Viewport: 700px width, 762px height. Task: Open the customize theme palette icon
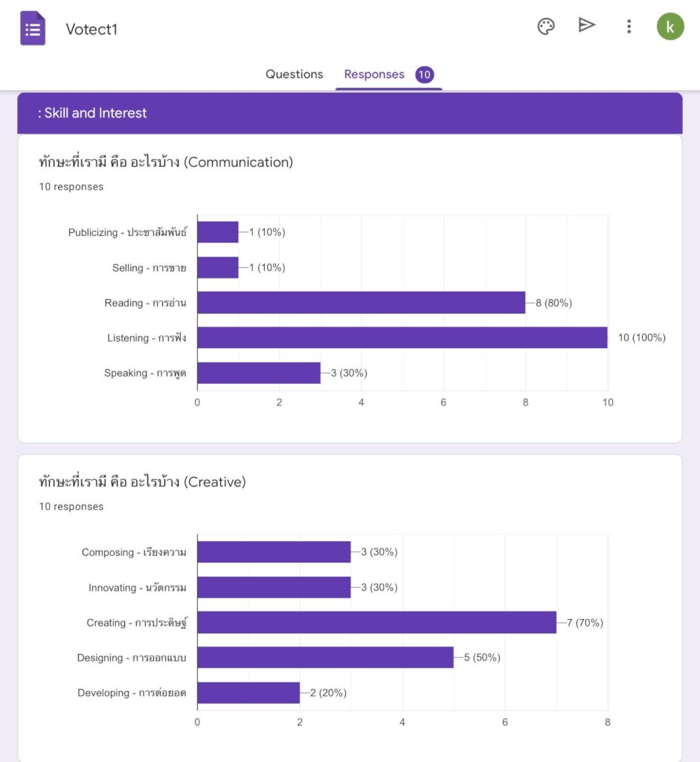pyautogui.click(x=546, y=26)
